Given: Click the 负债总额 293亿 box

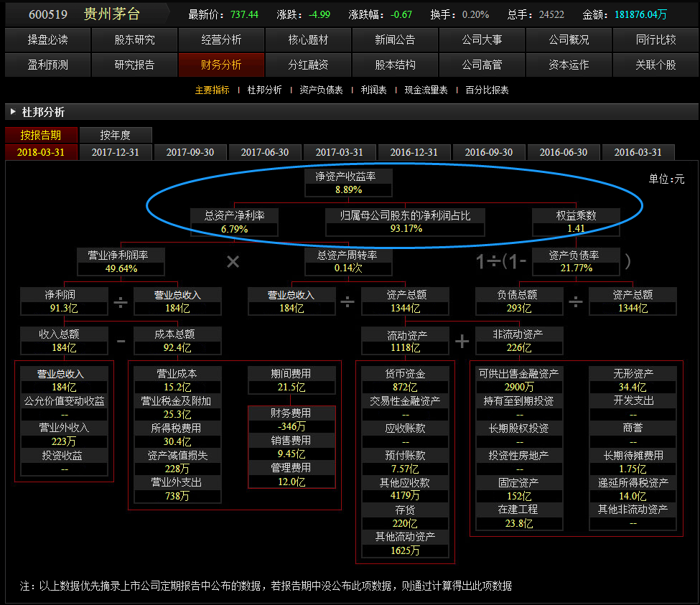Looking at the screenshot, I should [519, 301].
